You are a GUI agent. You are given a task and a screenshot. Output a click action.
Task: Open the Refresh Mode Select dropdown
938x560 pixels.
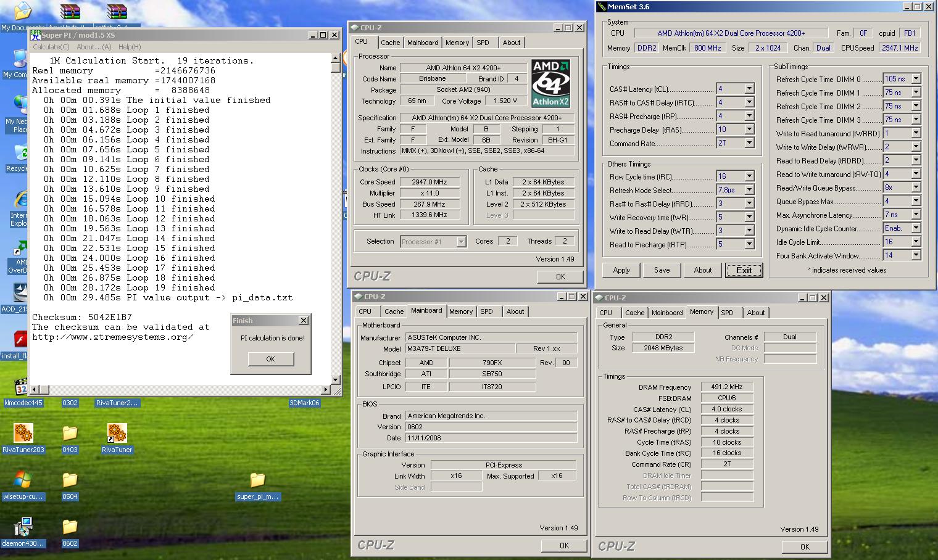point(749,190)
